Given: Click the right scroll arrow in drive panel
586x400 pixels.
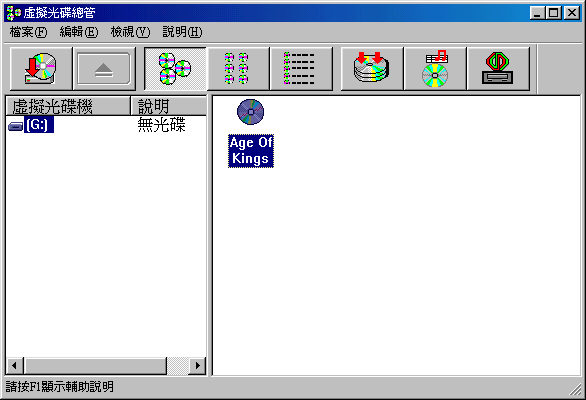Looking at the screenshot, I should tap(197, 365).
